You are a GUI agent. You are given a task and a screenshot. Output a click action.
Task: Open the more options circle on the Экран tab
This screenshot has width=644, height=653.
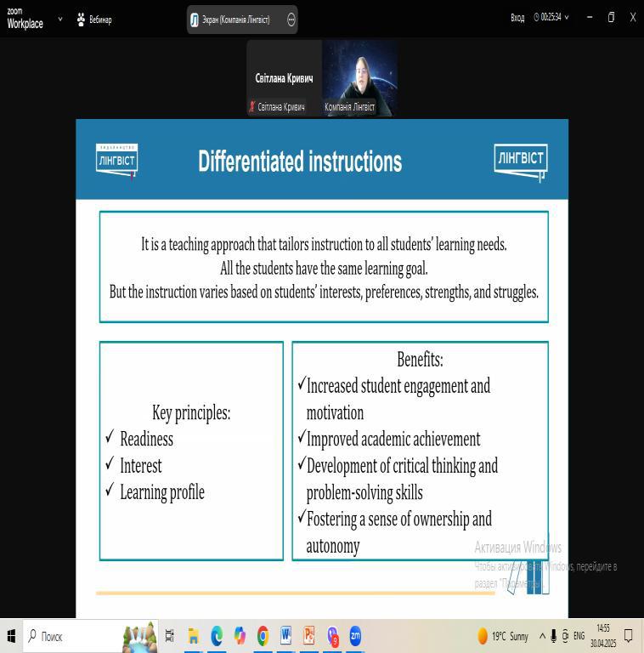(291, 20)
